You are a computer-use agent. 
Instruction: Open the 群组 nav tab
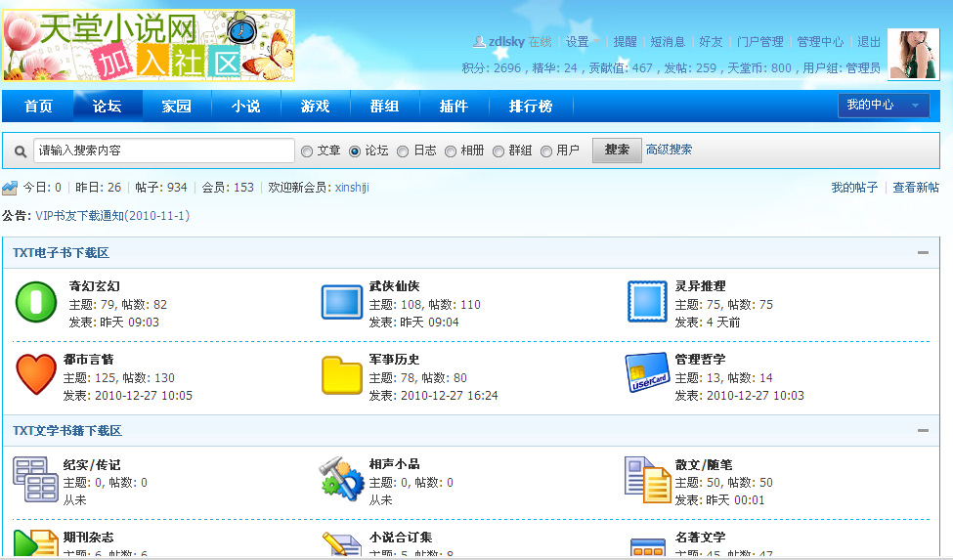385,107
